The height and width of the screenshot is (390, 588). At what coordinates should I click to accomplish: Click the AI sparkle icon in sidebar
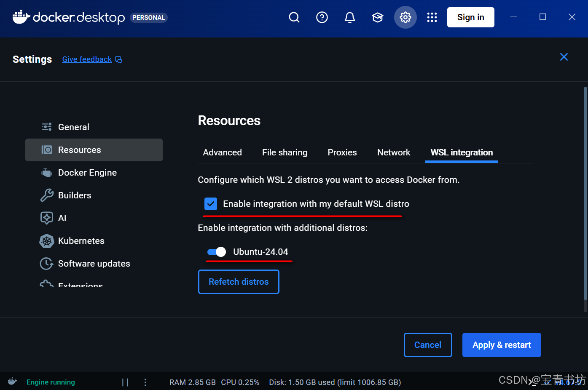[47, 218]
